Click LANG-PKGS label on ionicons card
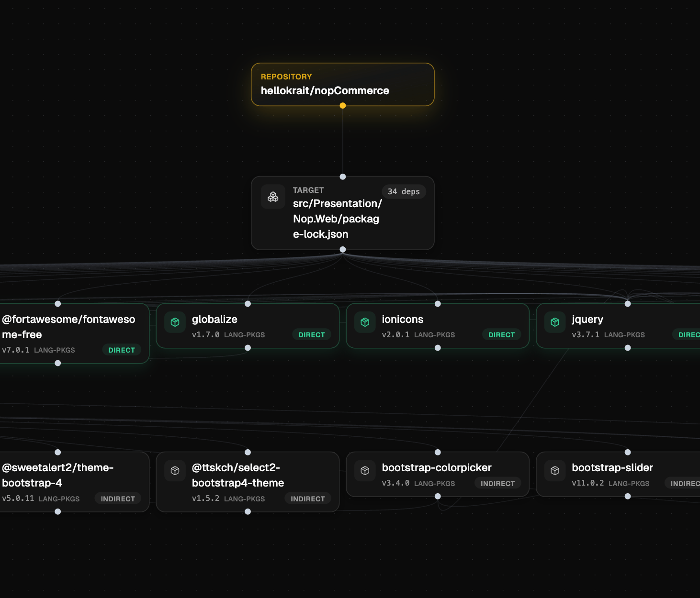This screenshot has height=598, width=700. [434, 335]
